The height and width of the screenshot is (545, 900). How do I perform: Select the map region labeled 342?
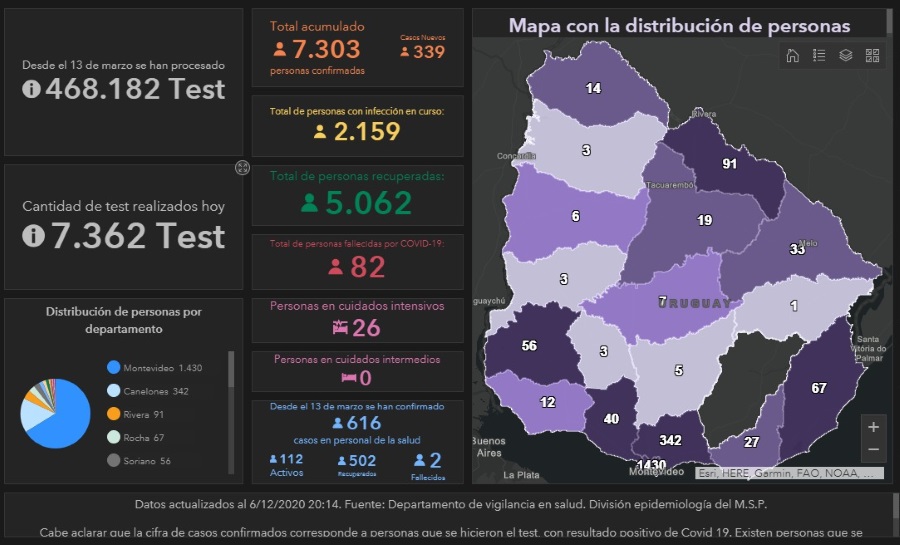click(x=670, y=438)
